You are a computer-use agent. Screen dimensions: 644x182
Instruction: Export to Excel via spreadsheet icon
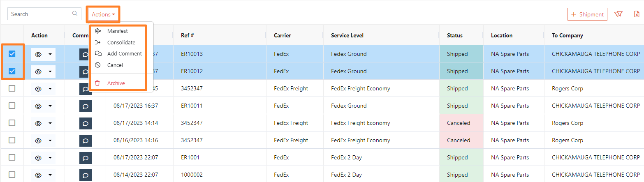[637, 14]
